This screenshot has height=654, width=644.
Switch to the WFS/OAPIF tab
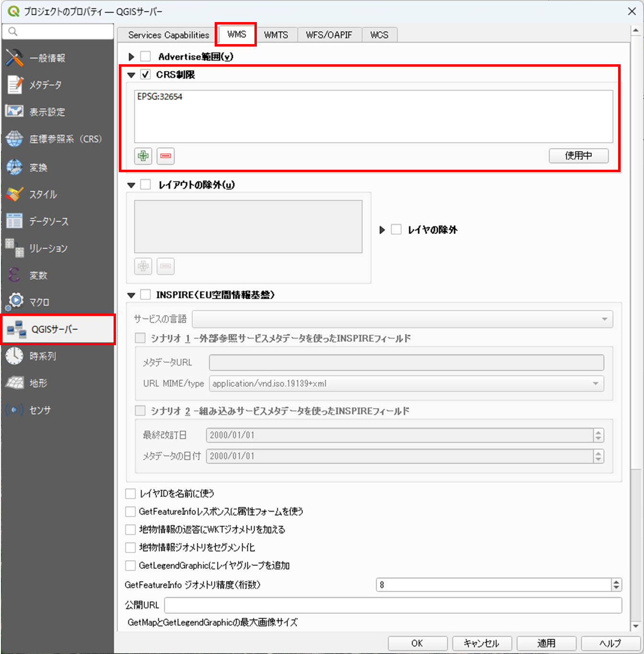point(329,34)
